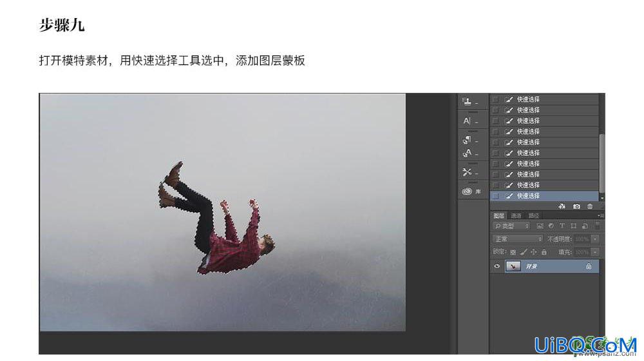Lock all attributes padlock icon
Image resolution: width=644 pixels, height=361 pixels.
[x=544, y=252]
